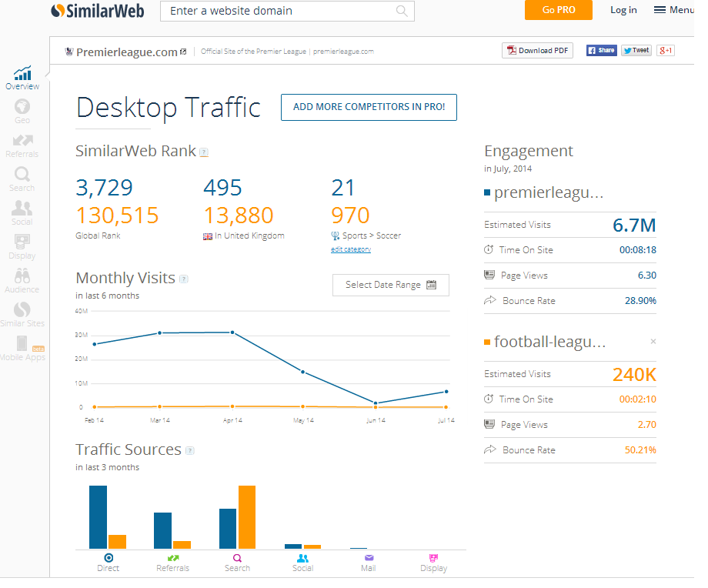
Task: Click the Log in link
Action: pos(623,10)
